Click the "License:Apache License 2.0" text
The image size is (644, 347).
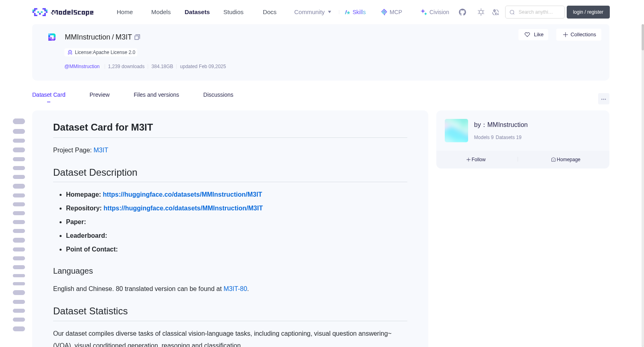coord(105,52)
